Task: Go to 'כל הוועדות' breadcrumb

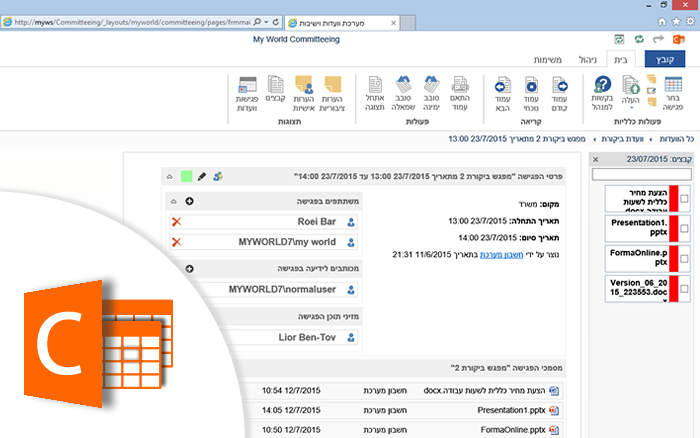Action: [x=677, y=139]
